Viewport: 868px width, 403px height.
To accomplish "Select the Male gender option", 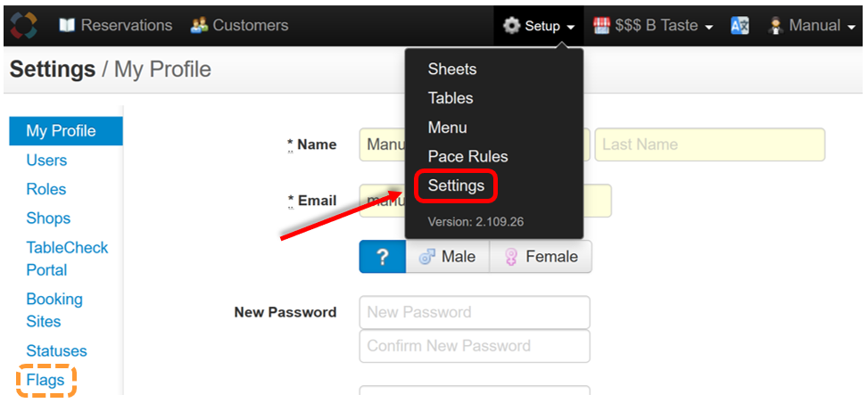I will pos(447,257).
